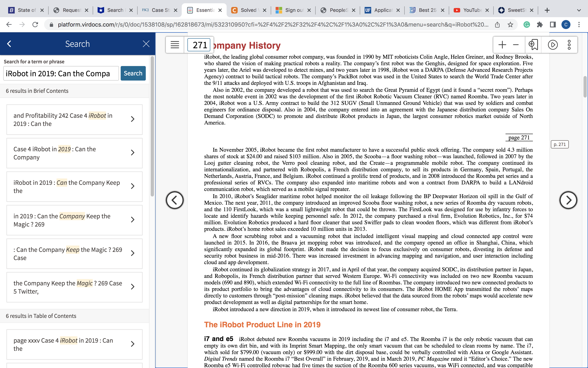This screenshot has height=368, width=588.
Task: Click the document page scrollbar
Action: point(585,87)
